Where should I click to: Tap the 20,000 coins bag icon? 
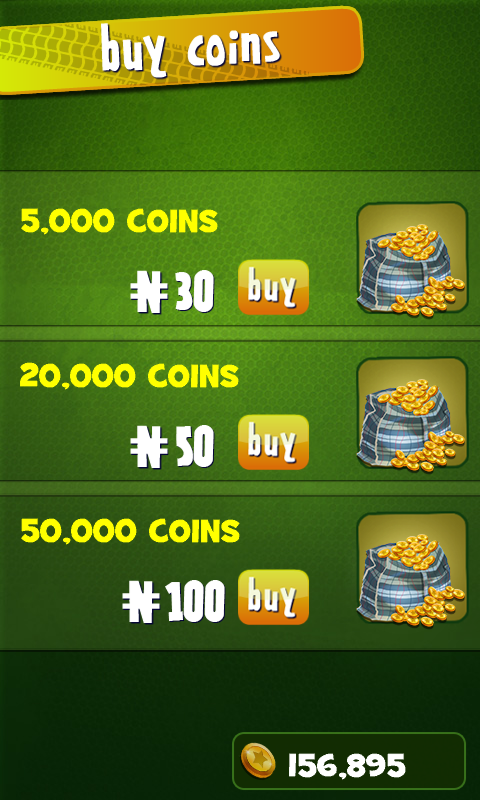pyautogui.click(x=412, y=413)
